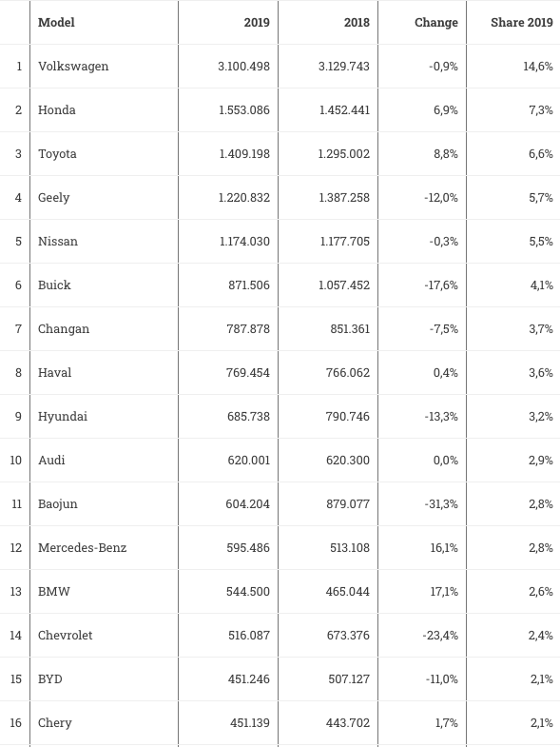Click Haval's share value 3,6%
Image resolution: width=560 pixels, height=747 pixels.
[x=541, y=372]
